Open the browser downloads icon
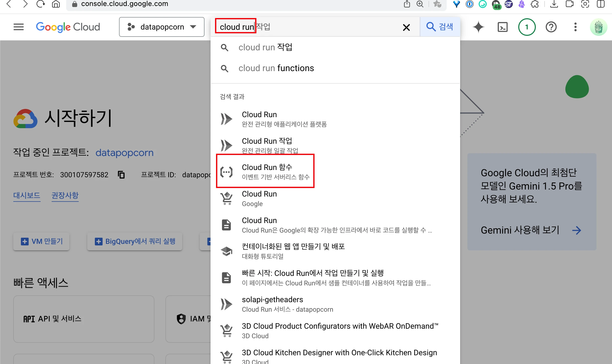Viewport: 612px width, 364px height. coord(554,4)
